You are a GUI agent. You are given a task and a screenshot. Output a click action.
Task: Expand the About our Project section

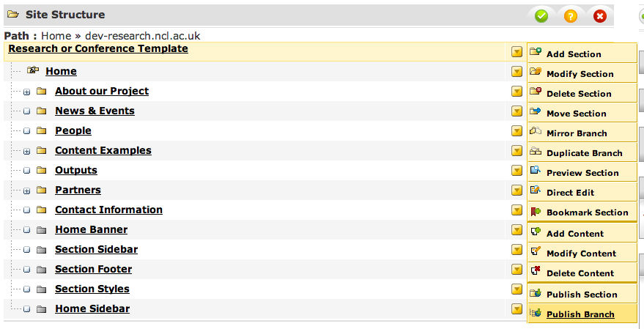point(26,92)
